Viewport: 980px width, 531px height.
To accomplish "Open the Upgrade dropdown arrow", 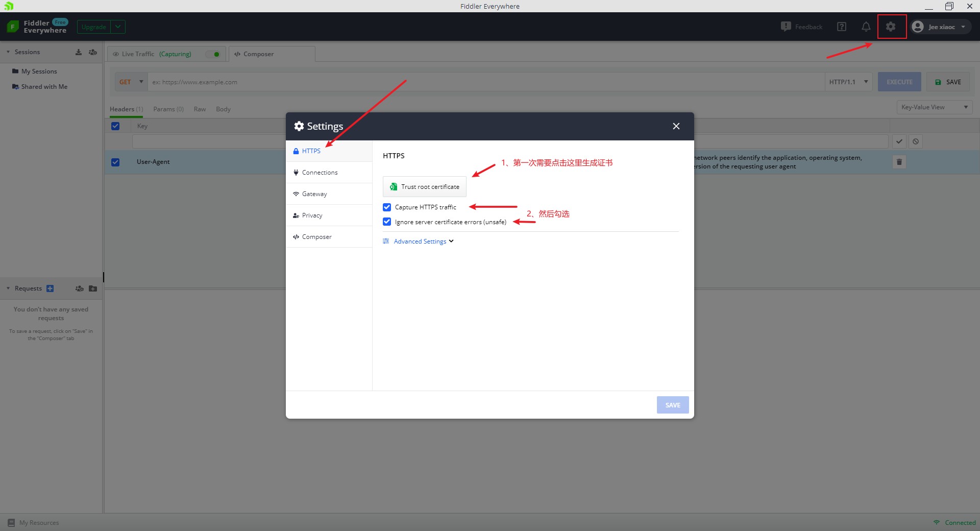I will (x=118, y=27).
